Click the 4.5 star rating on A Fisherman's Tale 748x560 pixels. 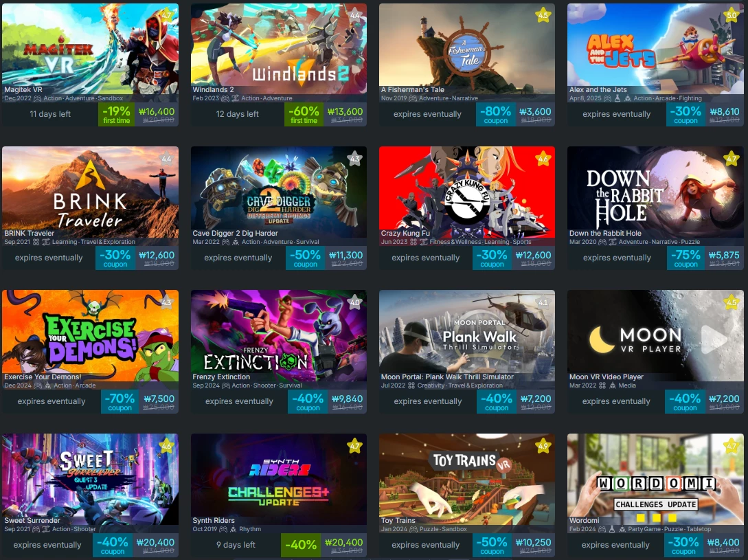(x=543, y=15)
